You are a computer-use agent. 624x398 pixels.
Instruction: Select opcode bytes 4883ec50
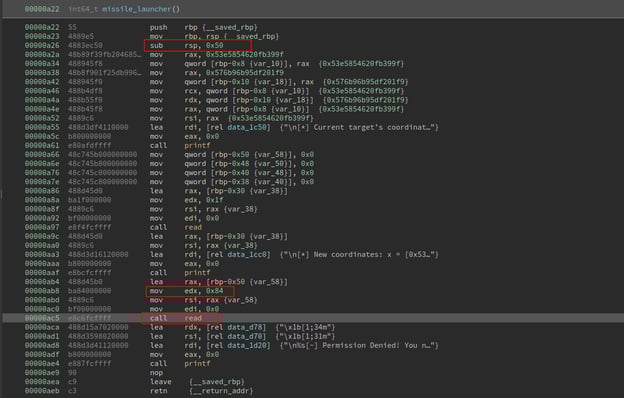[85, 45]
